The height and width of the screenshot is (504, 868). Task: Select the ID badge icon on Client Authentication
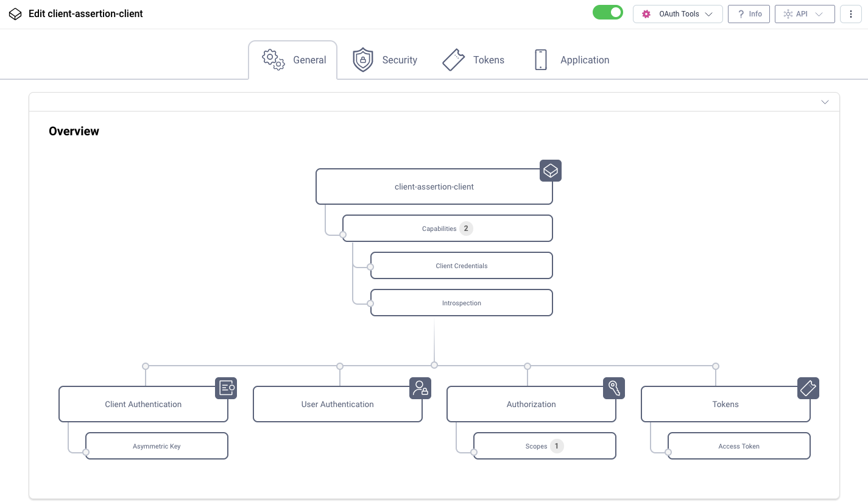[226, 388]
